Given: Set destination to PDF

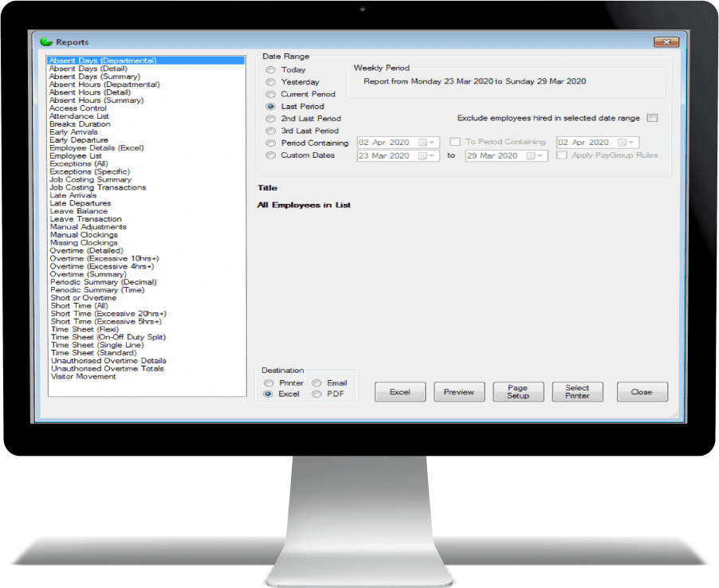Looking at the screenshot, I should click(317, 394).
